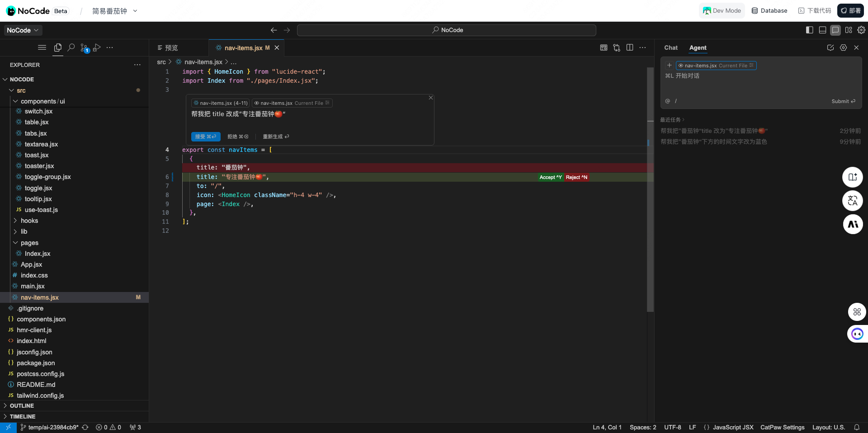
Task: Click the translate floating button
Action: point(853,201)
